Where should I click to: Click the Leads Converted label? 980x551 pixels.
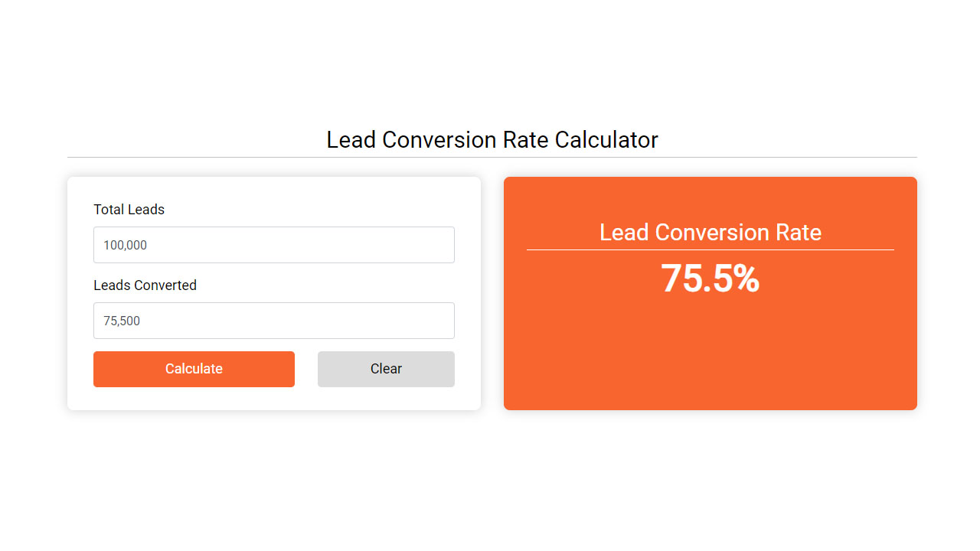click(145, 285)
